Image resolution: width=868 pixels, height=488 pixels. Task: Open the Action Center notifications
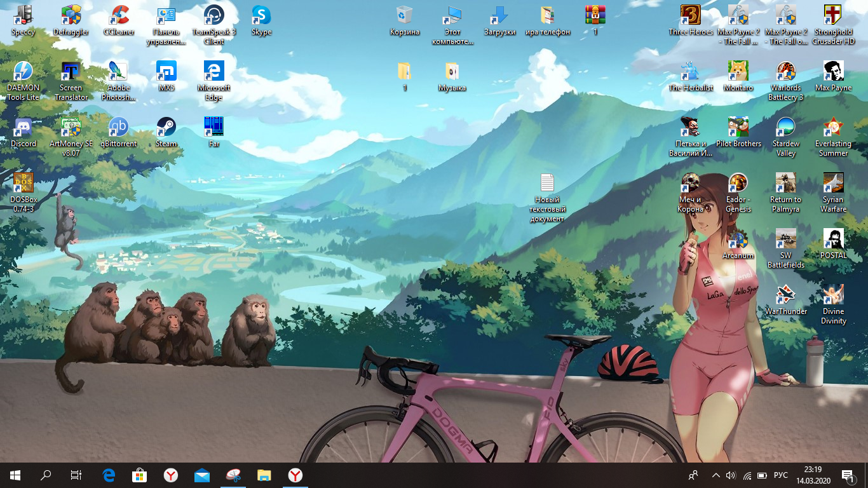tap(848, 475)
